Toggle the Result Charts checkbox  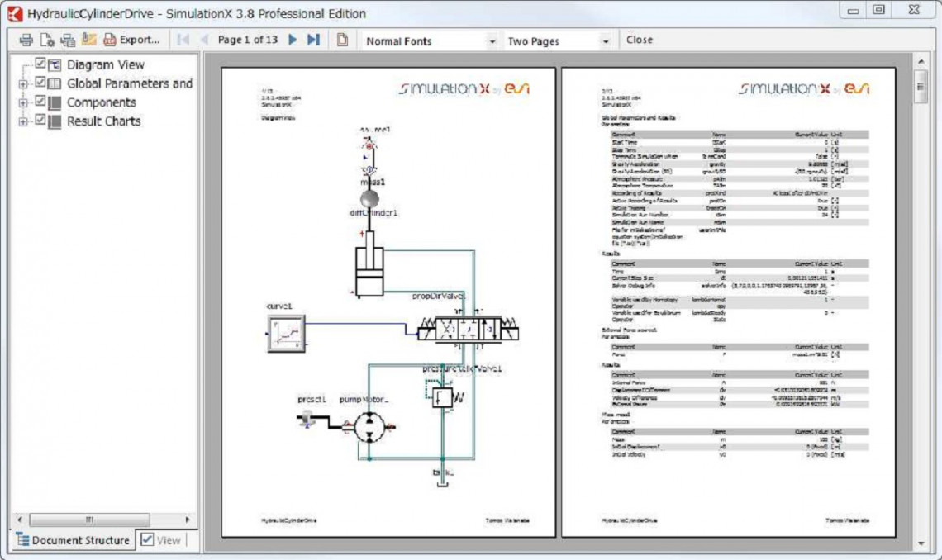click(40, 120)
